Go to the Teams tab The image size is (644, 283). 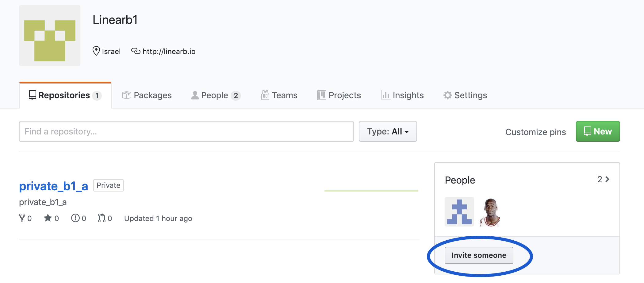pos(279,95)
